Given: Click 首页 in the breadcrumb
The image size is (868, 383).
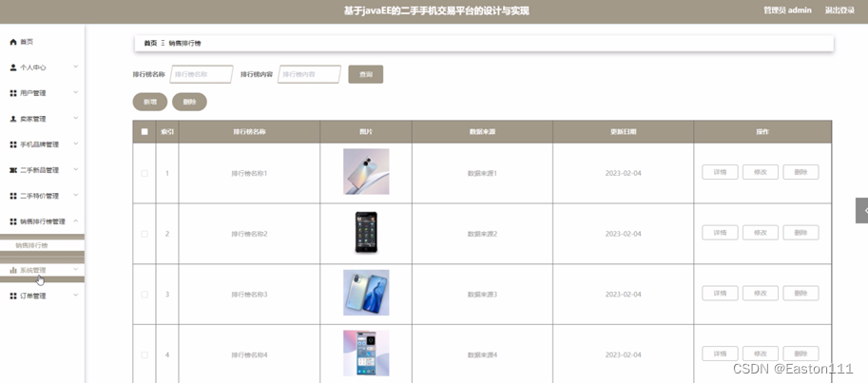Looking at the screenshot, I should [150, 43].
